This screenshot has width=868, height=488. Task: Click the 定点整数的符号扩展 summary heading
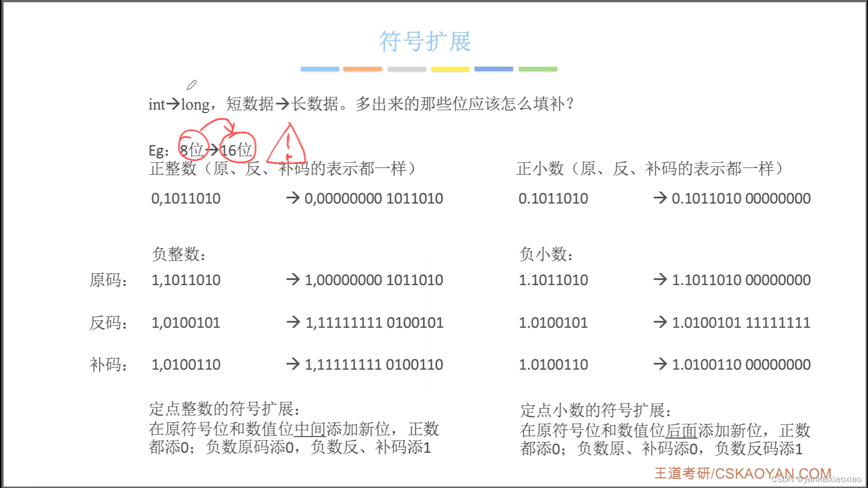click(x=225, y=409)
